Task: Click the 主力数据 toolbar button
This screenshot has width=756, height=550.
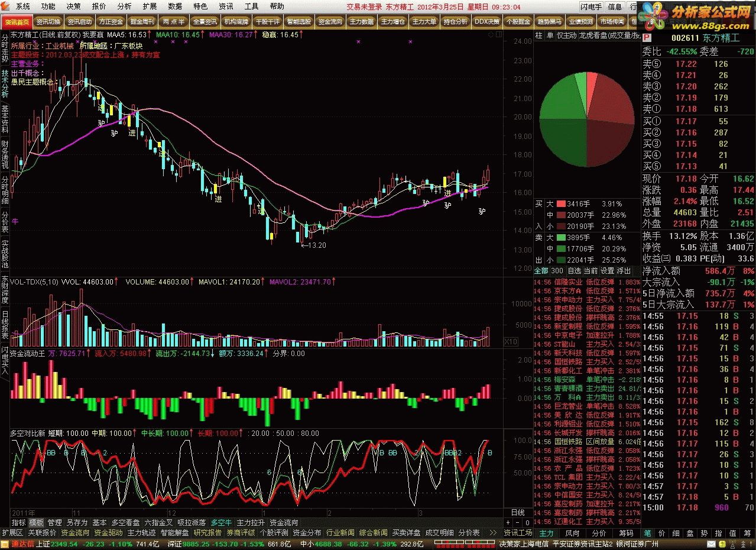Action: point(361,21)
